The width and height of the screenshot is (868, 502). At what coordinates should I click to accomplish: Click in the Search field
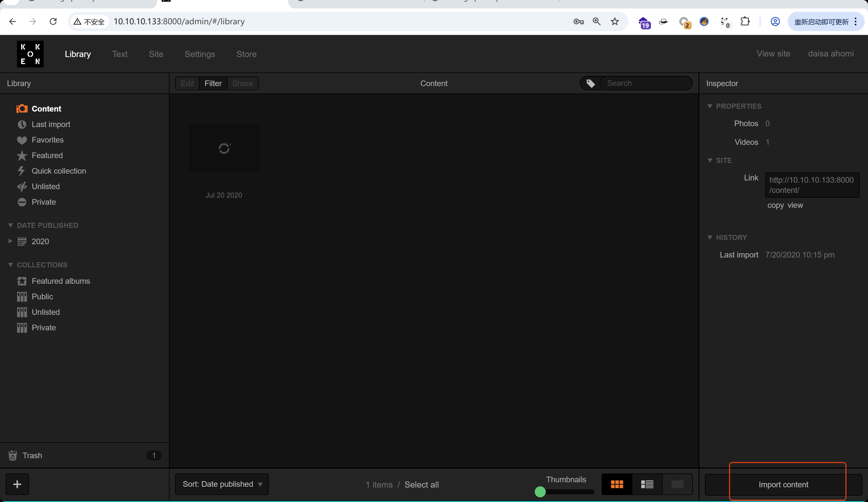(x=646, y=84)
